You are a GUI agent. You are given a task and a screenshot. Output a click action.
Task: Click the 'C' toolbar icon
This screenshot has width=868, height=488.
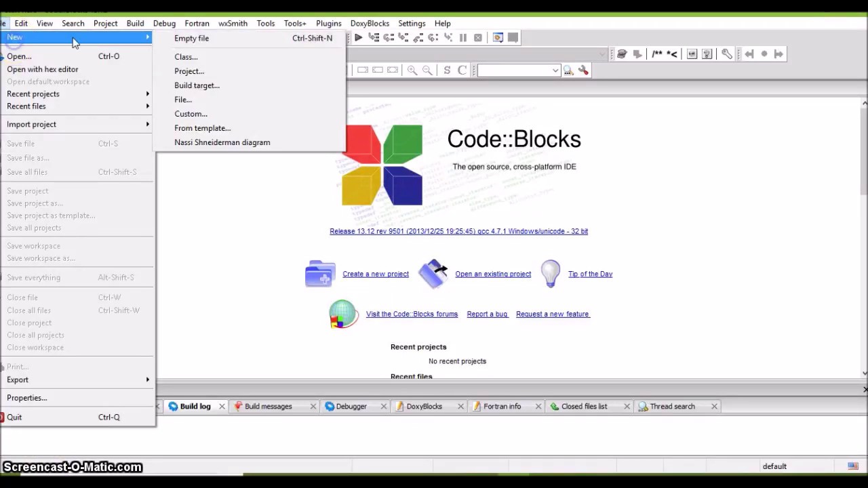(x=462, y=70)
